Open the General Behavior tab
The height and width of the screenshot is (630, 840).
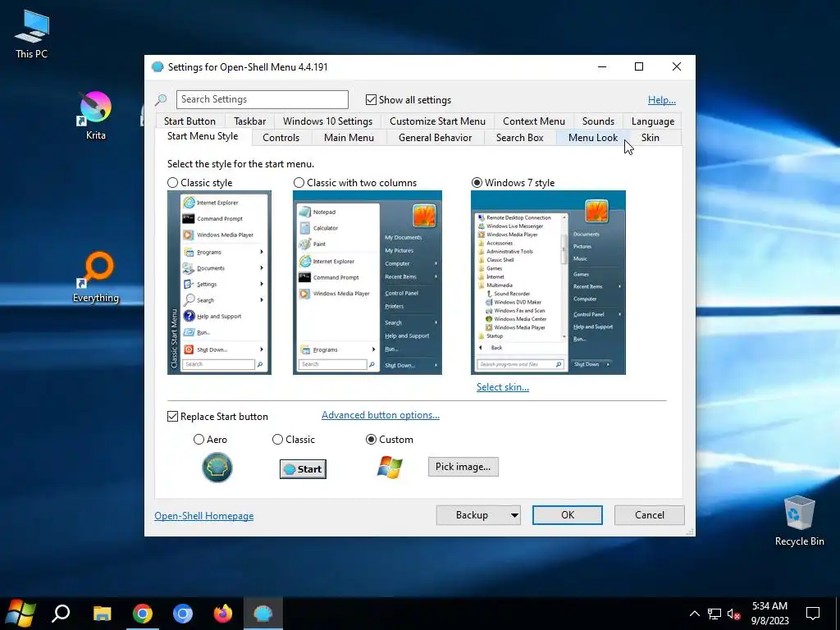[x=435, y=138]
